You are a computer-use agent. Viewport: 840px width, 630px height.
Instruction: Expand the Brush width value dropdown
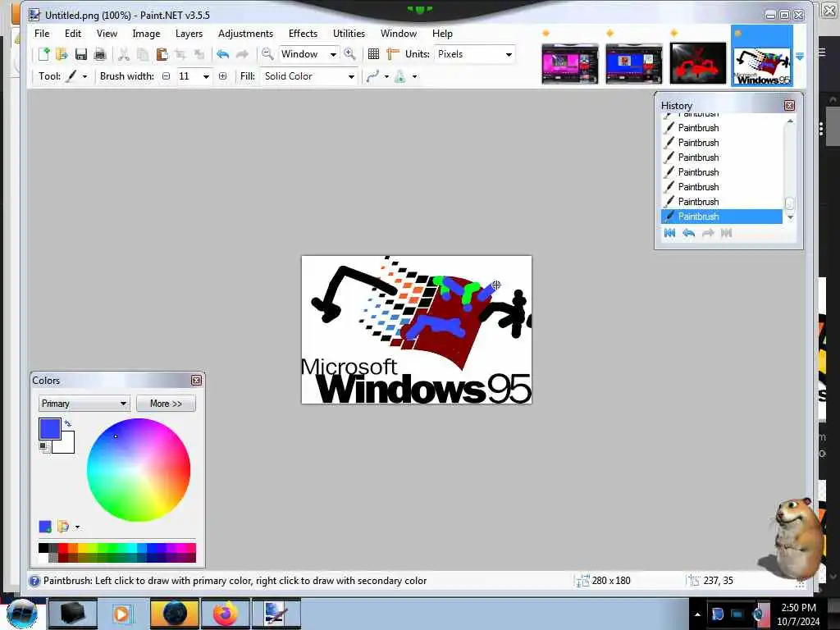pos(206,76)
